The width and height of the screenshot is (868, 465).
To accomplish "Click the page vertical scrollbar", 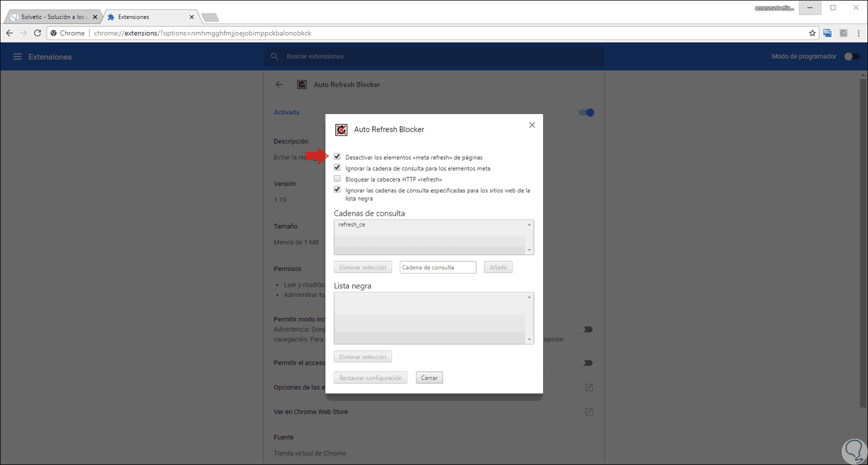I will click(x=863, y=243).
